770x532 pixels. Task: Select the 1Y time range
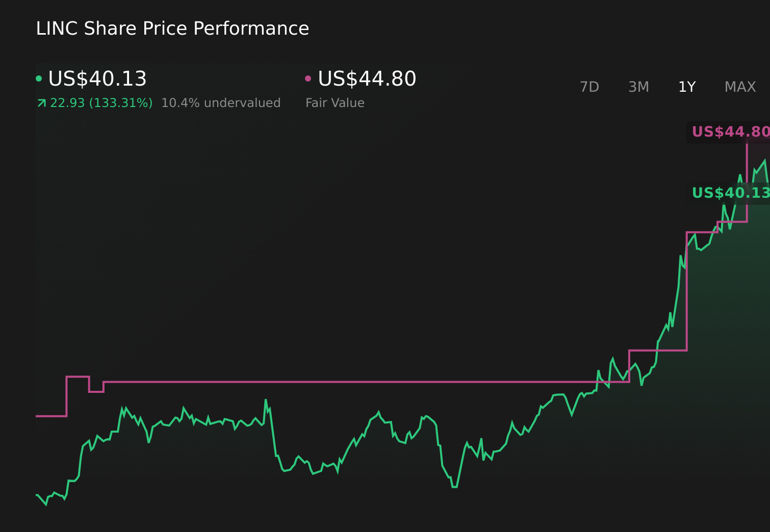pyautogui.click(x=686, y=87)
